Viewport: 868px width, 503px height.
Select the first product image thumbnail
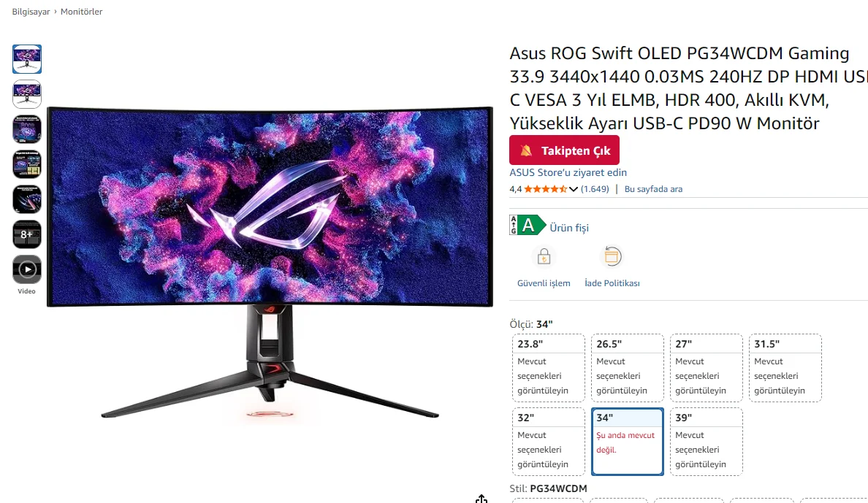[26, 59]
